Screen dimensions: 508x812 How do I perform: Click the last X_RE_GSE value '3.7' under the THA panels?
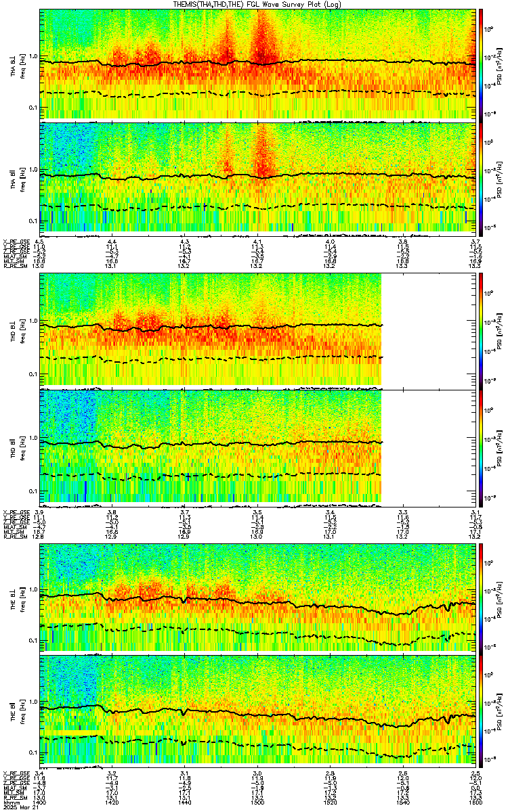coord(475,242)
